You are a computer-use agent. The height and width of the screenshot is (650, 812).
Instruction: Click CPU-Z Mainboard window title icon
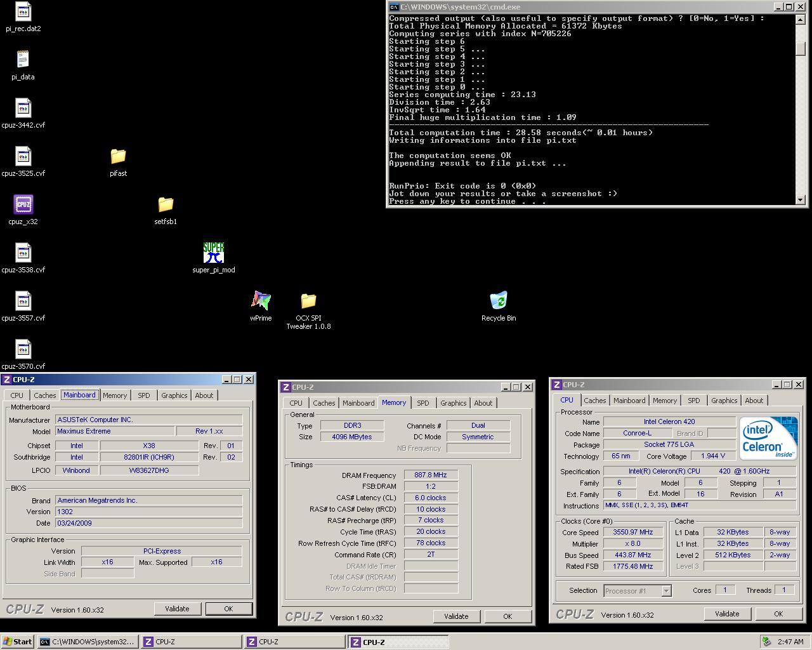click(x=6, y=380)
